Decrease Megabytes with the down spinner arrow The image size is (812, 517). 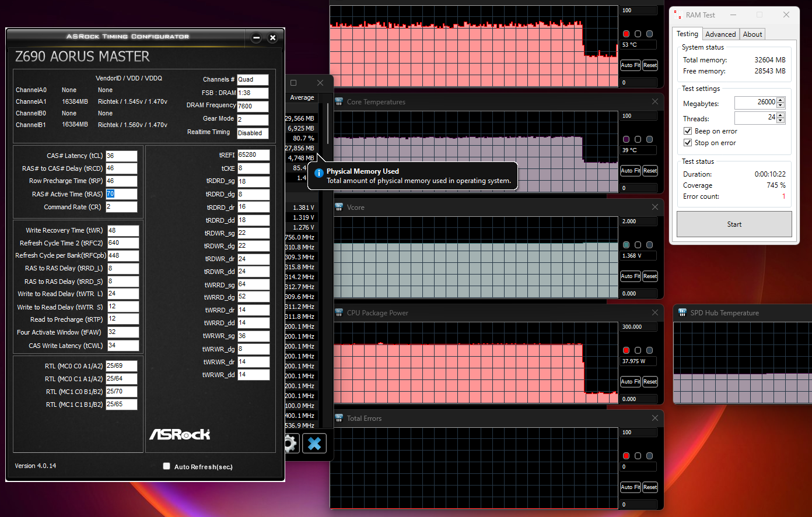[781, 105]
